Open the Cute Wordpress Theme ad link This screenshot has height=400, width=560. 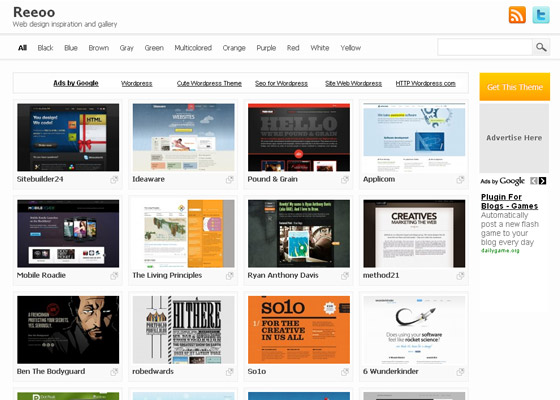pos(209,84)
